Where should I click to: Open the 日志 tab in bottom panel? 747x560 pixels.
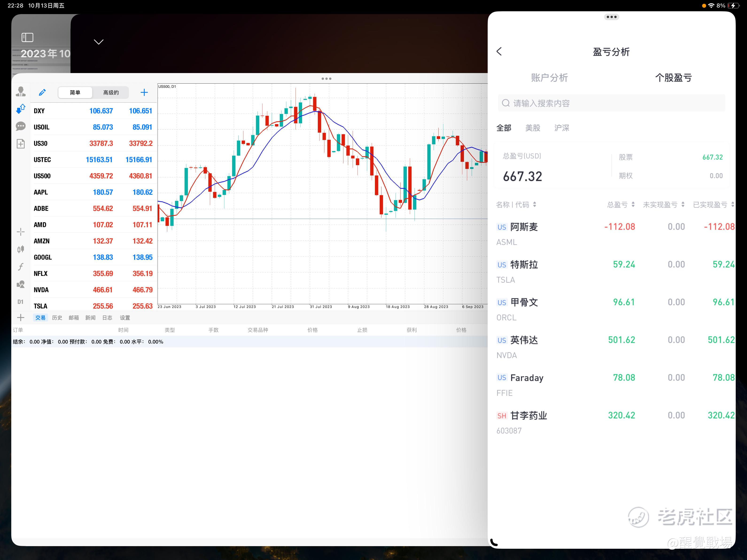107,318
